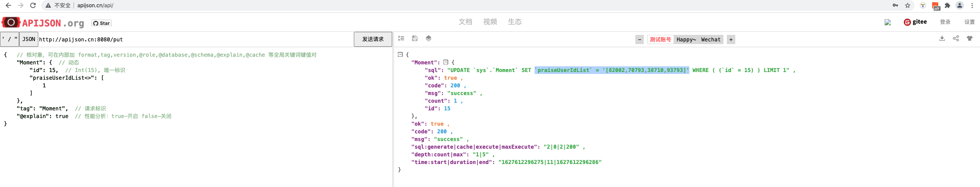The width and height of the screenshot is (980, 187).
Task: Switch to the Wechat account tab
Action: (x=711, y=39)
